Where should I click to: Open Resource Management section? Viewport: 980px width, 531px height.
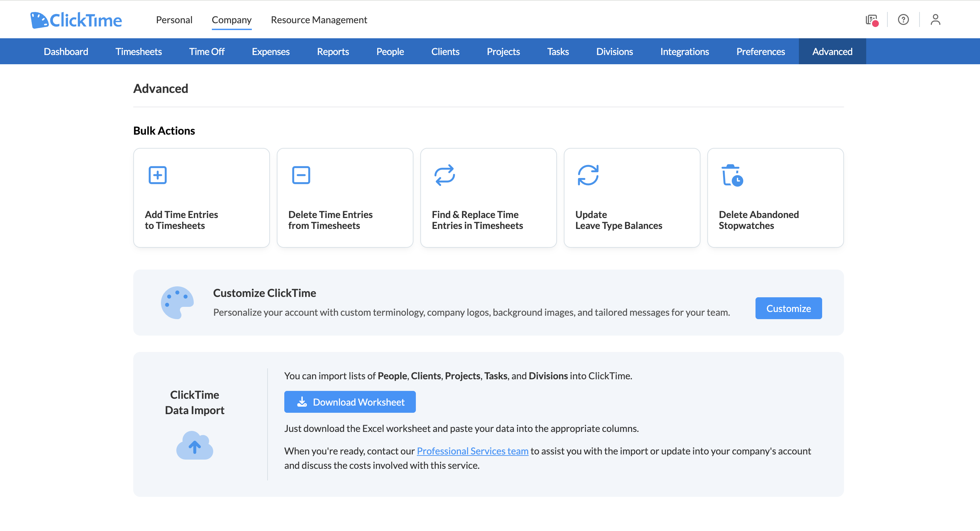(x=319, y=20)
